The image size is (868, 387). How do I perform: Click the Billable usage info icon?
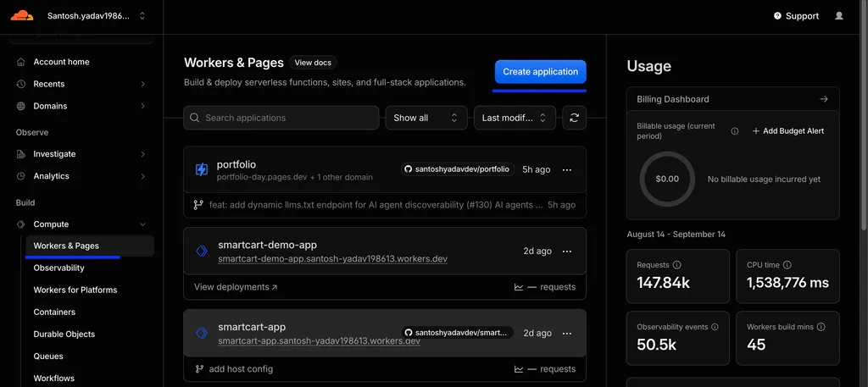[x=735, y=131]
